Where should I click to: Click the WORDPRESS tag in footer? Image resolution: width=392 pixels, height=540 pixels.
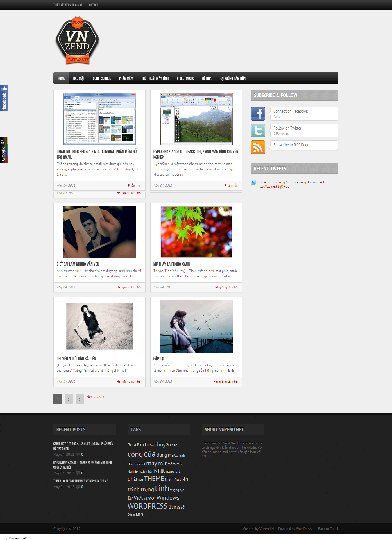[147, 506]
